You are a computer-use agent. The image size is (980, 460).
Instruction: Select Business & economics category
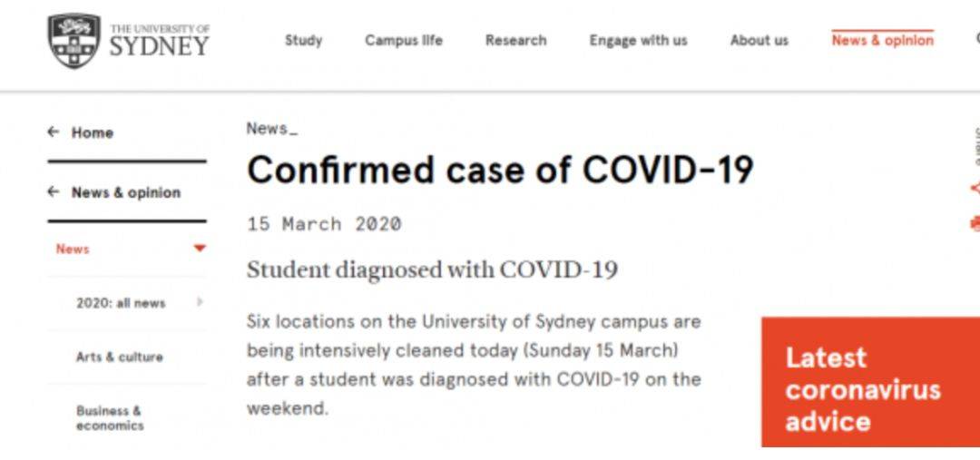(x=110, y=418)
